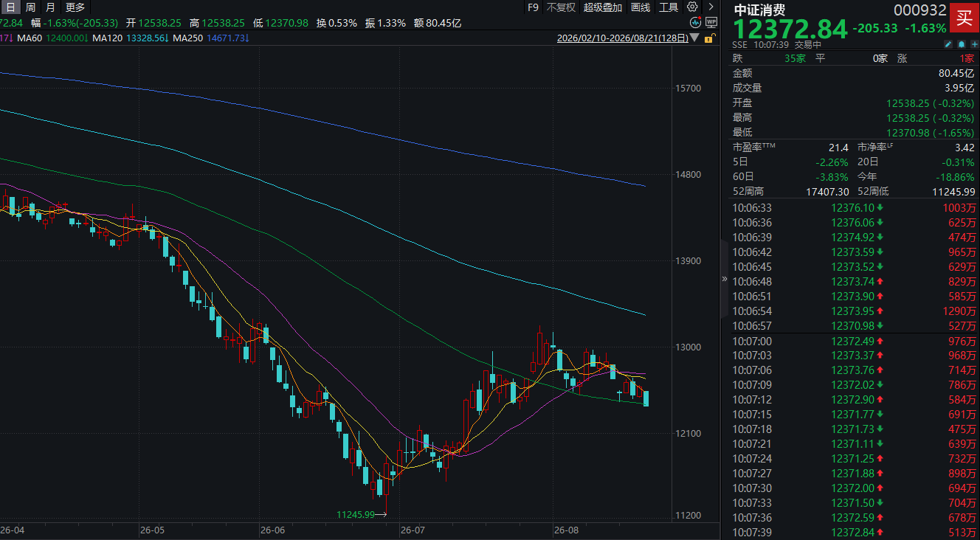The height and width of the screenshot is (540, 980).
Task: Click the red 买 buy button
Action: (x=964, y=18)
